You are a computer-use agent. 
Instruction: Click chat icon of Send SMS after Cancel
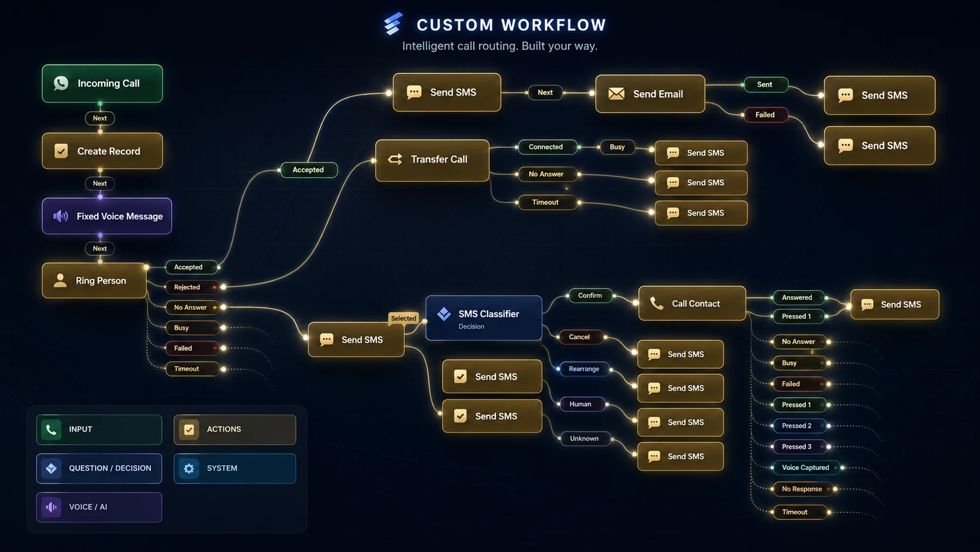coord(654,354)
